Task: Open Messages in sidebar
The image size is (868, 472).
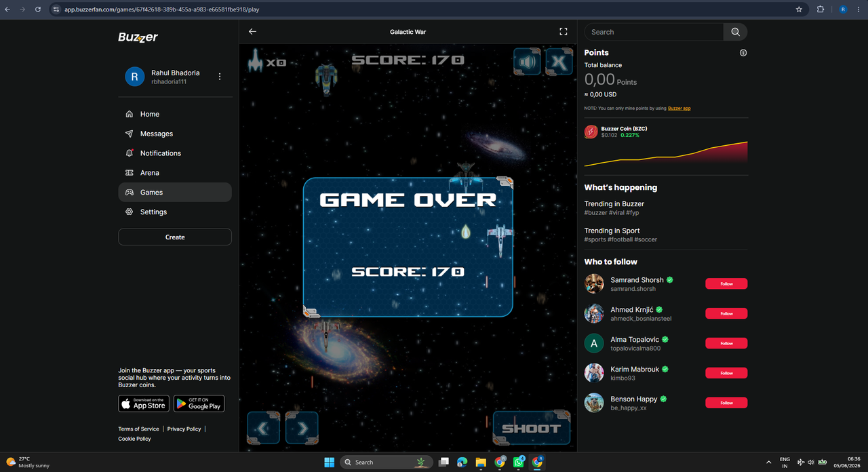Action: pos(175,134)
